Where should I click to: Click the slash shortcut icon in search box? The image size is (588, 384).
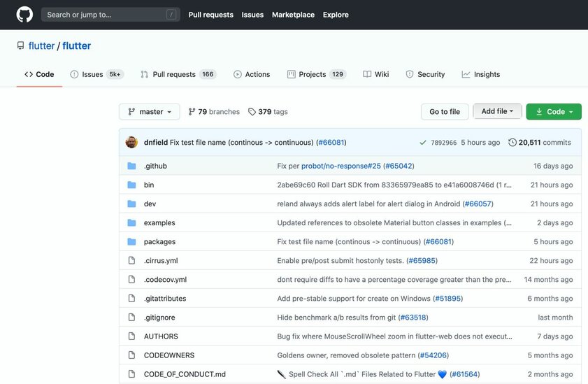coord(171,15)
